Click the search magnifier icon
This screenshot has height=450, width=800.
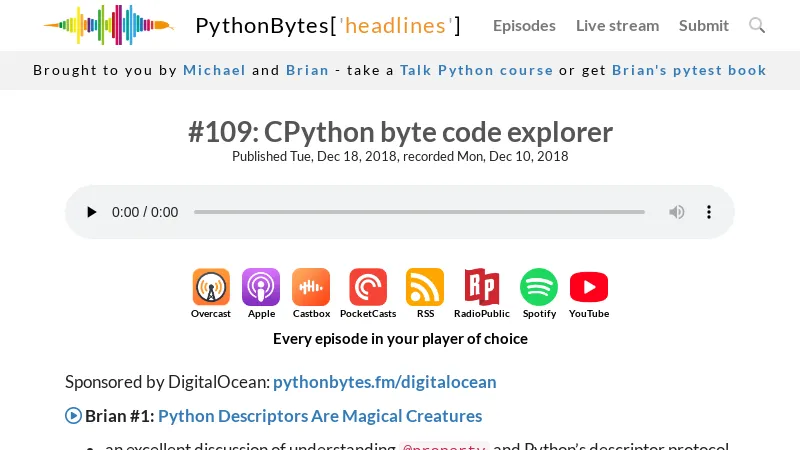click(757, 26)
